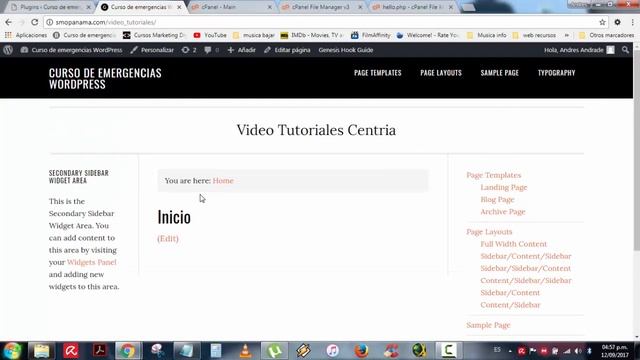Open Genesis Hook Guide in admin bar
The height and width of the screenshot is (360, 640).
pyautogui.click(x=346, y=50)
